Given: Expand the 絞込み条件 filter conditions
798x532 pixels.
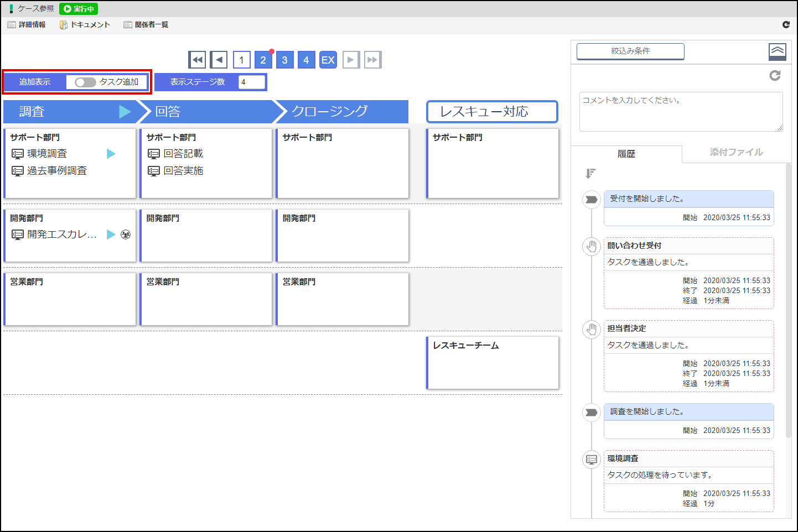Looking at the screenshot, I should click(630, 51).
